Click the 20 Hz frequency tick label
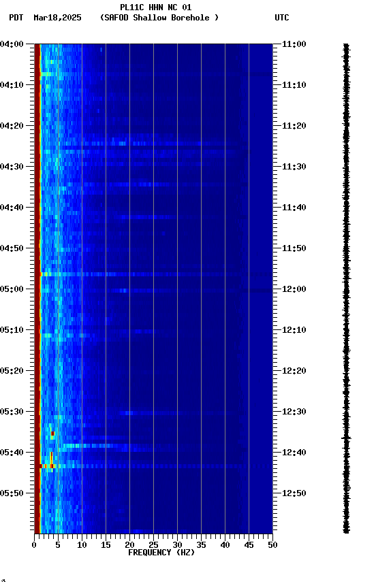Viewport: 376px width, 588px height. click(x=129, y=545)
